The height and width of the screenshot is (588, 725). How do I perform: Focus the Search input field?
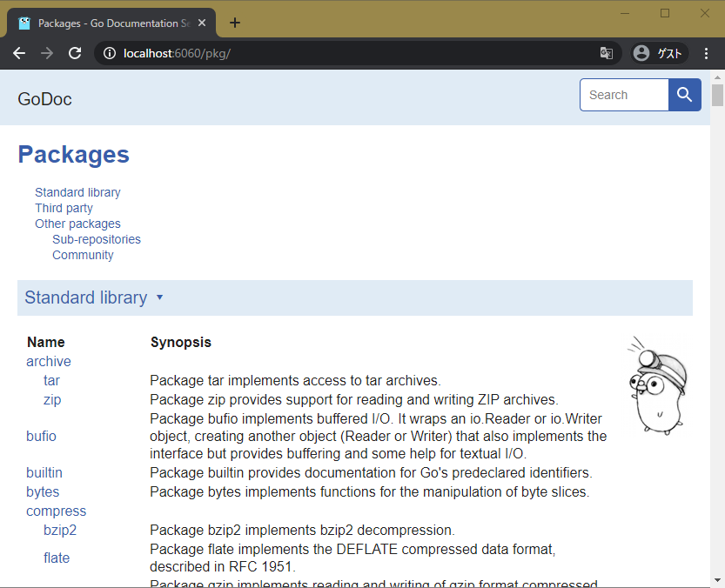[624, 95]
